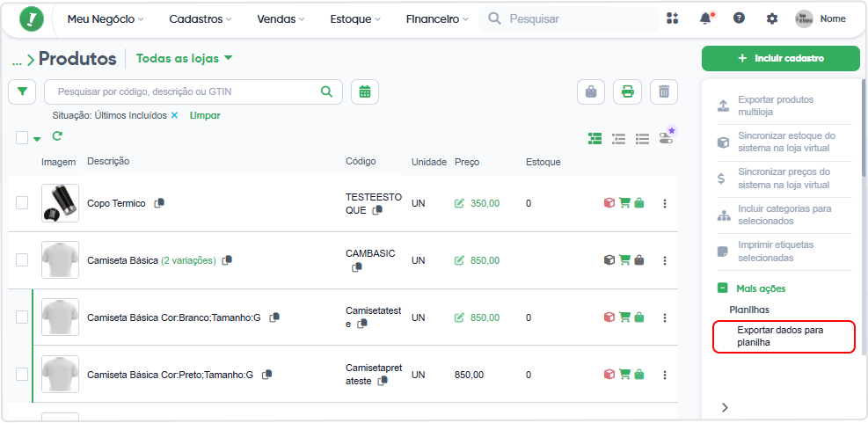The width and height of the screenshot is (868, 423).
Task: Check the Camiseta Básica Cor:Branco row
Action: 22,317
